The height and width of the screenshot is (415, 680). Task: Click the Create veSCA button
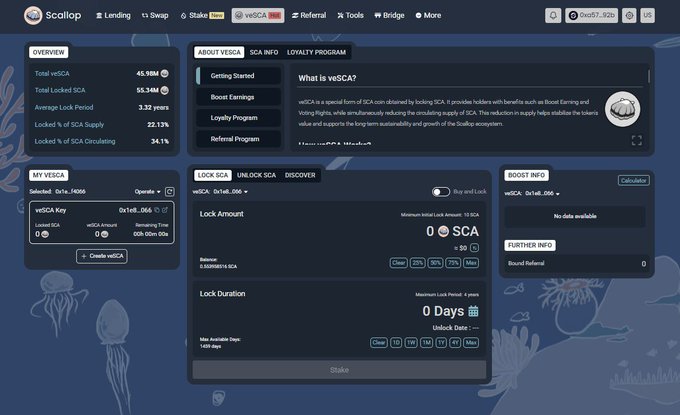[102, 256]
